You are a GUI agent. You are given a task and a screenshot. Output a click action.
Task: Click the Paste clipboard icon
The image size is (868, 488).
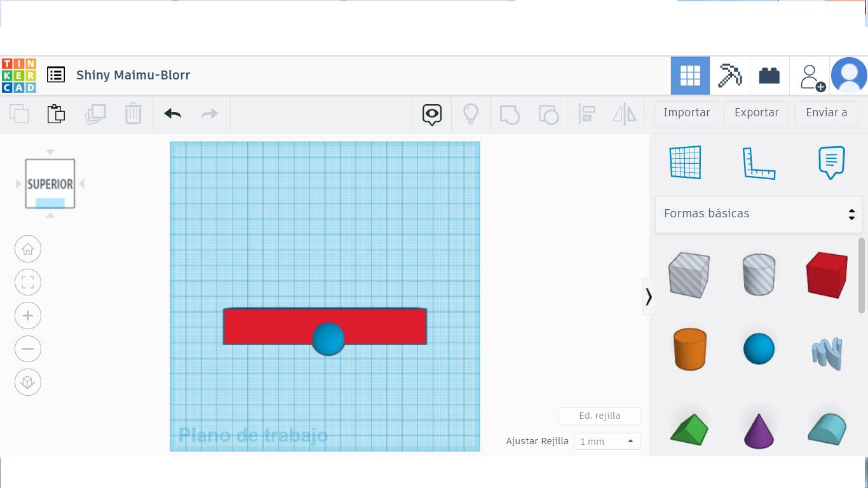tap(57, 114)
